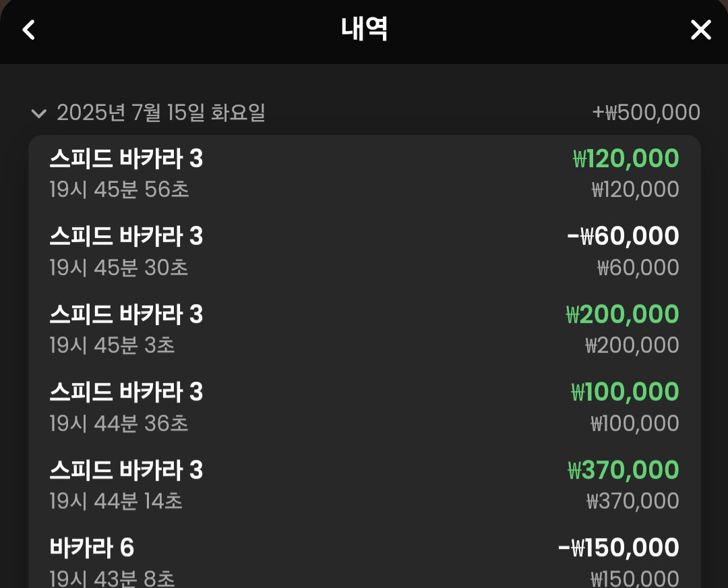Click the green ₩100,000 win amount
Viewport: 728px width, 588px height.
tap(625, 392)
